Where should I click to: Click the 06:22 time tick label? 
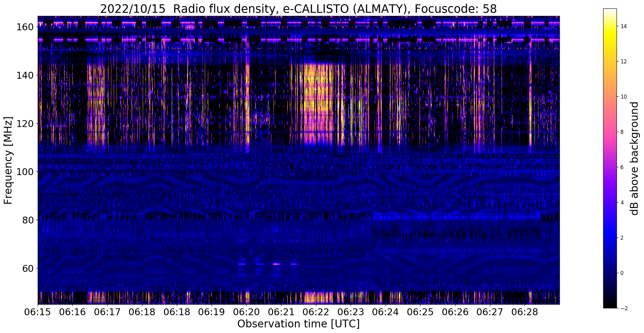(x=316, y=312)
